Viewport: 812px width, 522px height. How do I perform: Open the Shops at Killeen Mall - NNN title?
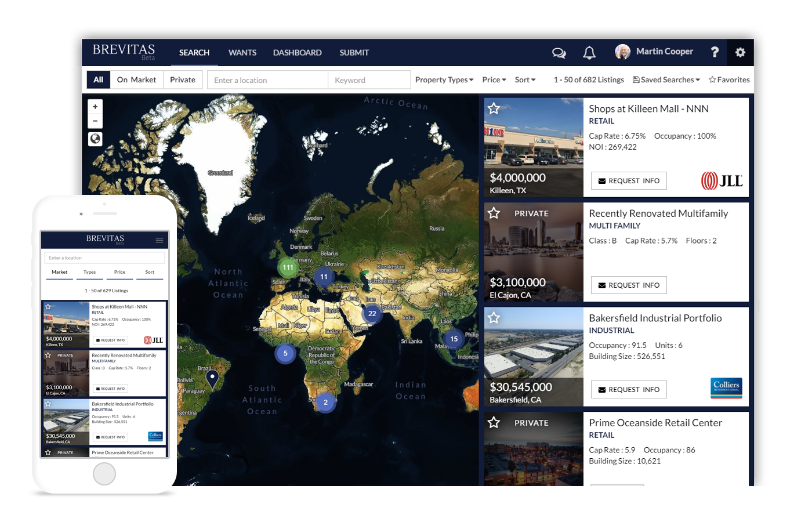pyautogui.click(x=648, y=108)
